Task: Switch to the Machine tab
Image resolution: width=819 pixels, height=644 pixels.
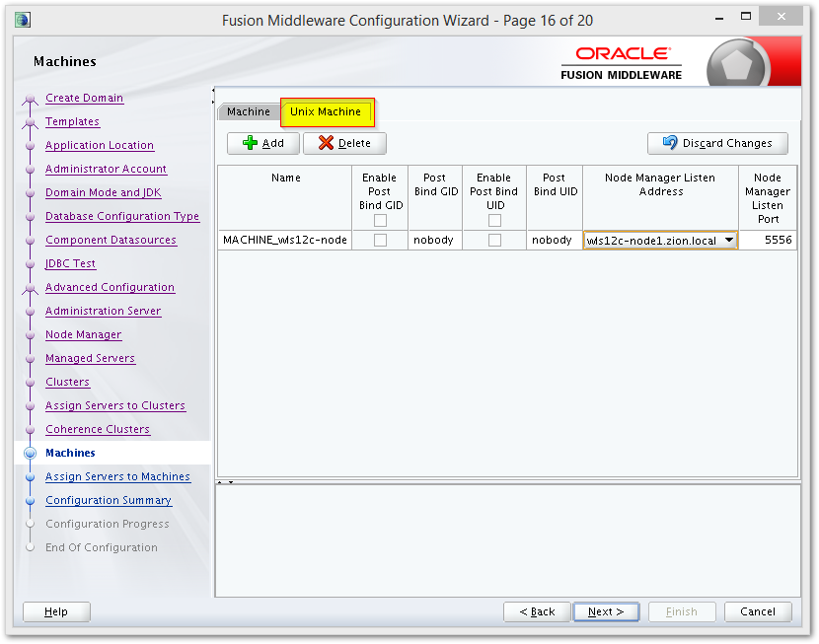Action: [249, 111]
